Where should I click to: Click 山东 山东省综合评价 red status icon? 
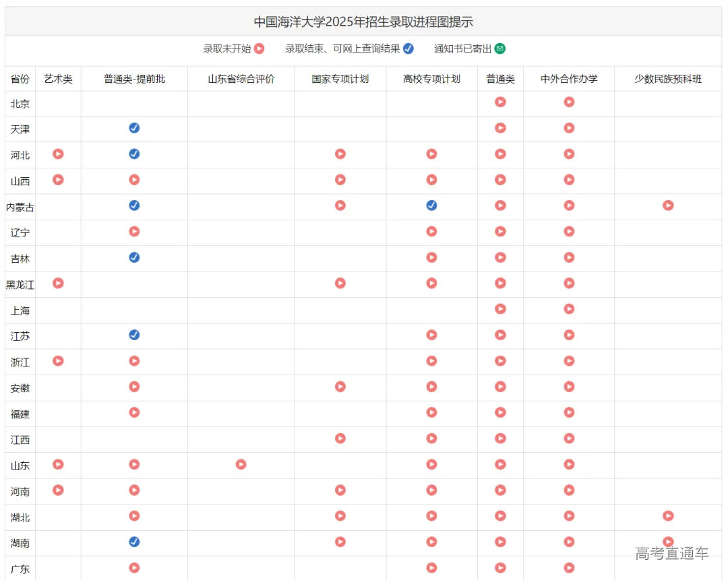[241, 464]
